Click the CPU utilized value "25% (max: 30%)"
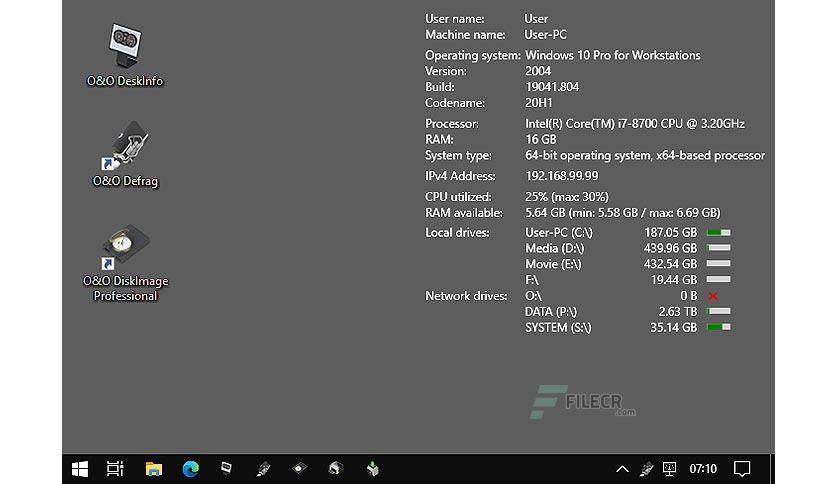This screenshot has width=836, height=484. click(x=567, y=197)
